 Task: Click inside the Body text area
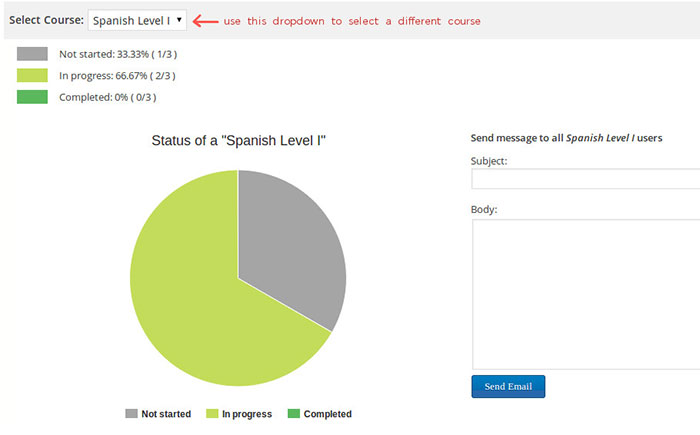tap(585, 294)
